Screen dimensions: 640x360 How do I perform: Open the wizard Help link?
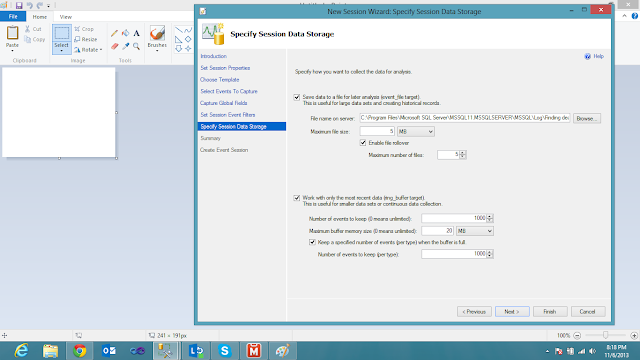(x=594, y=56)
